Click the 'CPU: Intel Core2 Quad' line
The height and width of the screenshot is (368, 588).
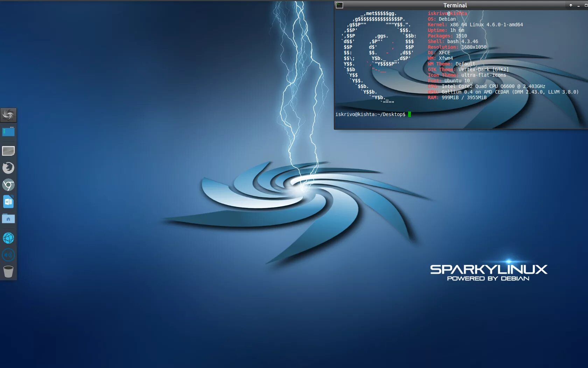pyautogui.click(x=486, y=86)
